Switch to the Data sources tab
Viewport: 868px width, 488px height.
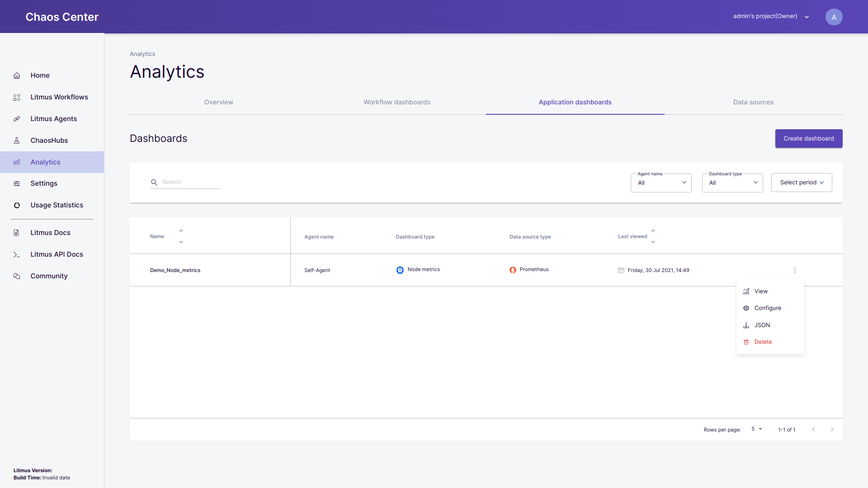753,102
